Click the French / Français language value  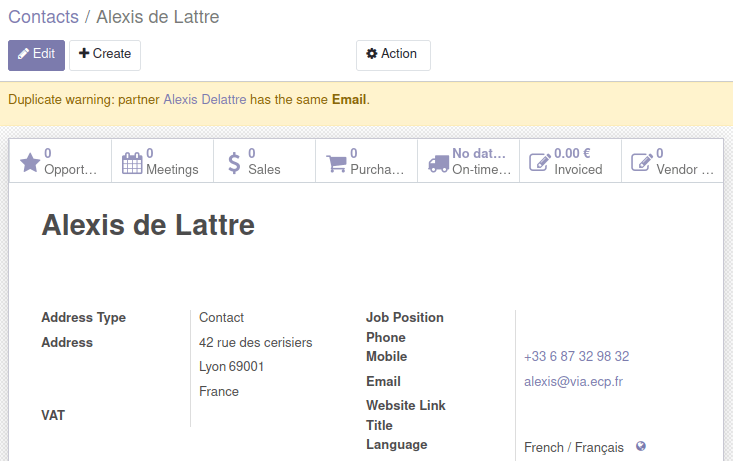[x=574, y=447]
